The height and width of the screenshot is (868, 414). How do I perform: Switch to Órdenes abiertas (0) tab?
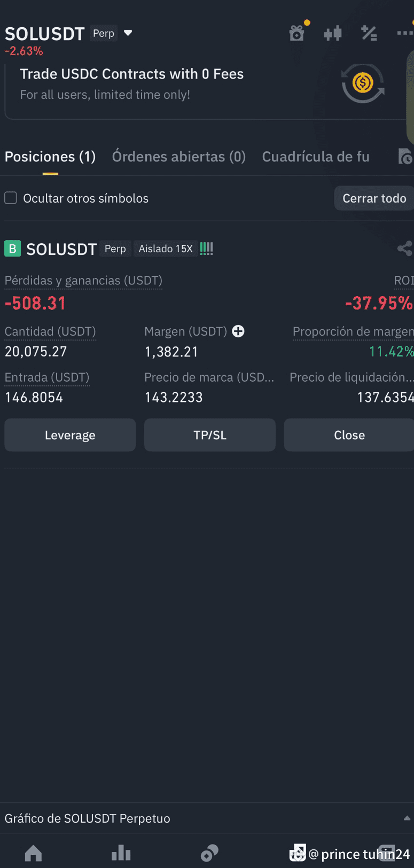pos(179,157)
